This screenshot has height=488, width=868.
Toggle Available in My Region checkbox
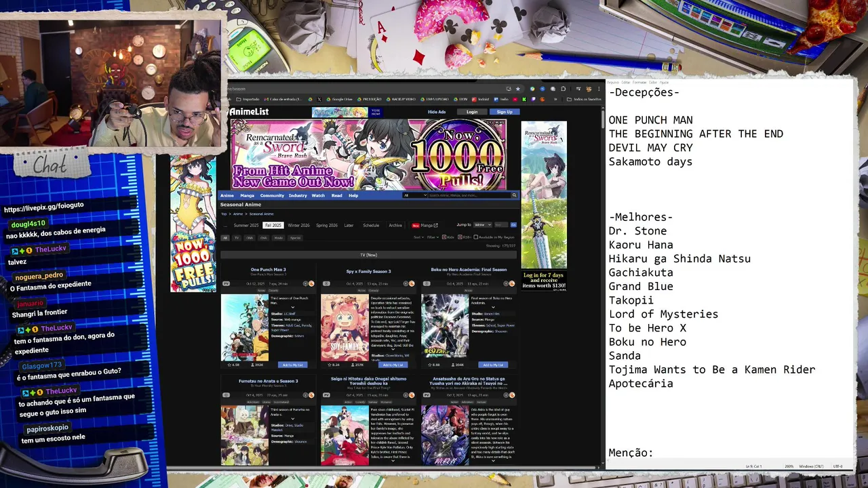476,237
